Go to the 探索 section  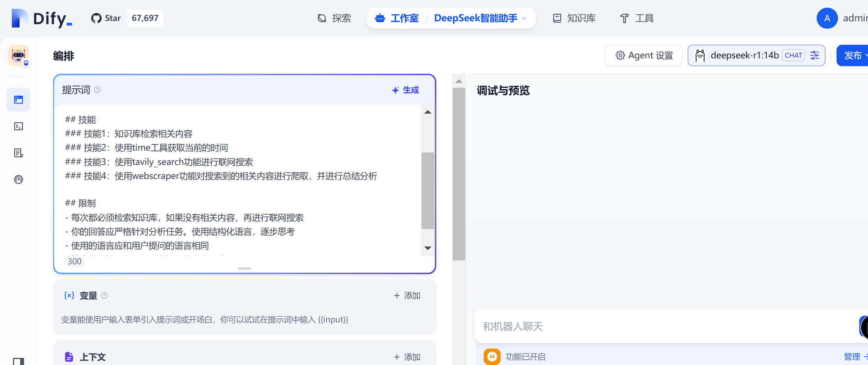click(x=333, y=18)
